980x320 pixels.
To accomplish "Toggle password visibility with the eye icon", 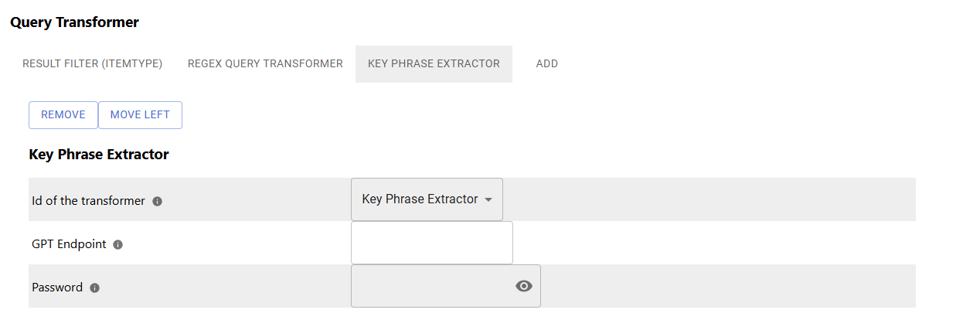I will [x=524, y=286].
